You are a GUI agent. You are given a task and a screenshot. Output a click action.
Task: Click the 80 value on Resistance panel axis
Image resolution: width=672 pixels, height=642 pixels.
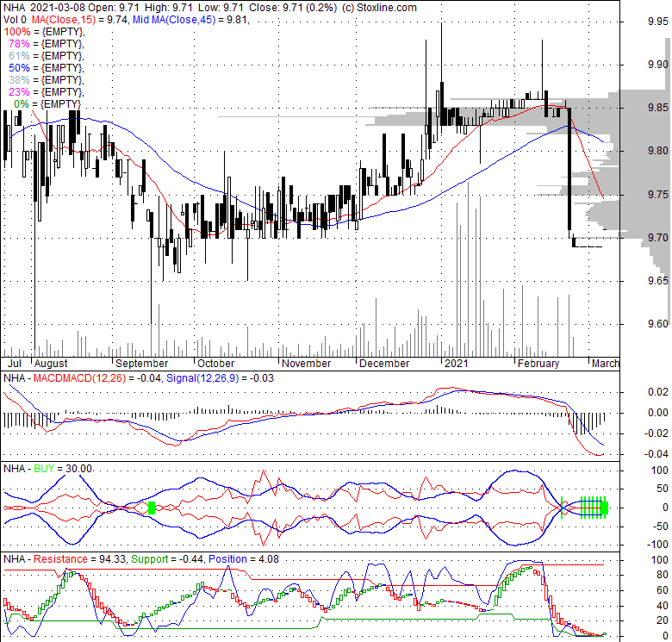[663, 575]
